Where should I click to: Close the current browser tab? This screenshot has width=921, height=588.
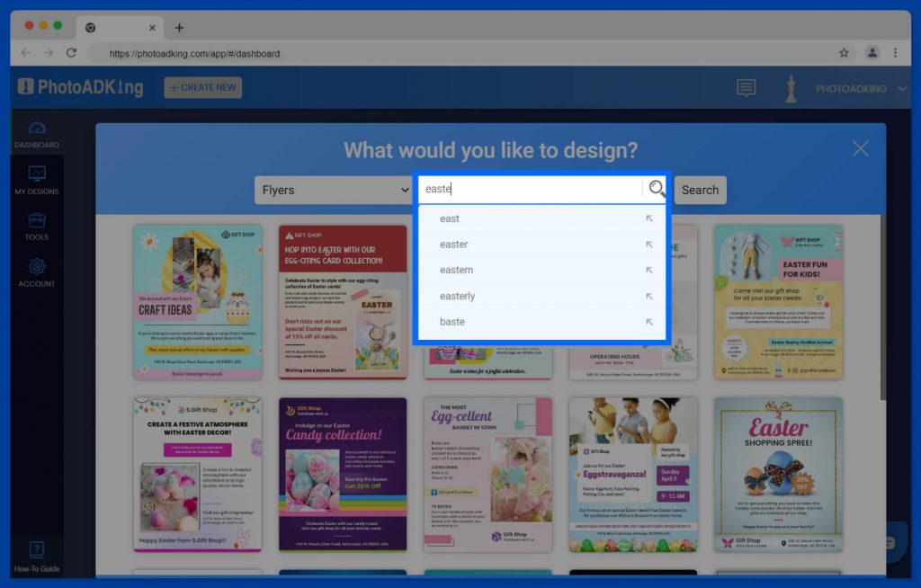point(152,28)
